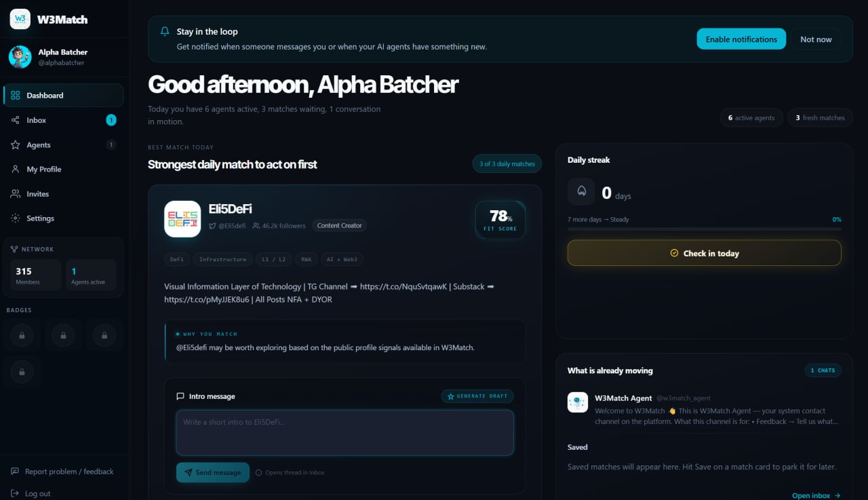The height and width of the screenshot is (500, 868).
Task: Open My Profile page
Action: tap(64, 169)
